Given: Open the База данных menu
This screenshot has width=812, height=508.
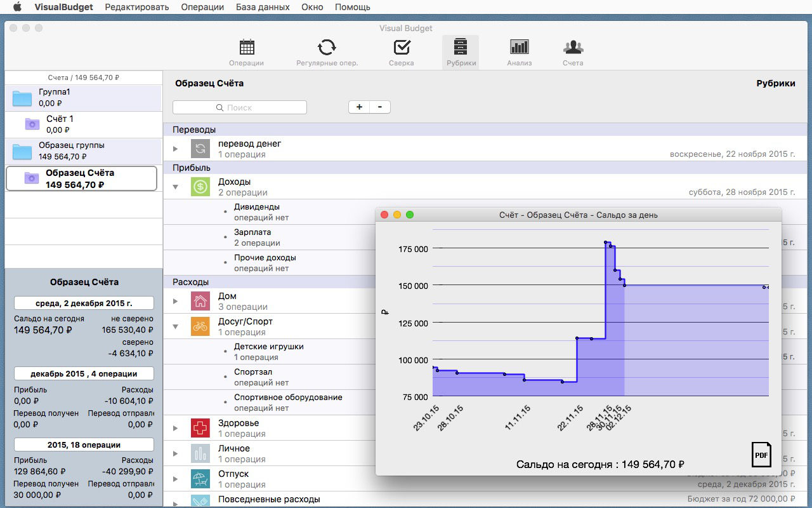Looking at the screenshot, I should tap(263, 7).
